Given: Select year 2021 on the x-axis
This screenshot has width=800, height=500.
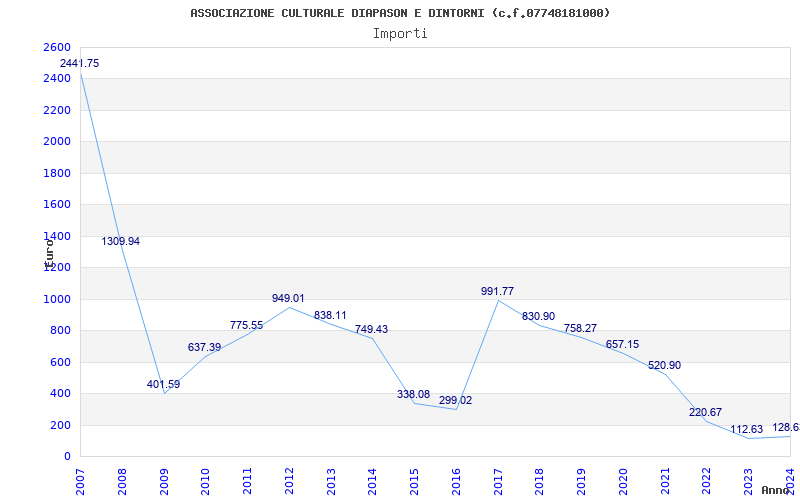Looking at the screenshot, I should 665,482.
